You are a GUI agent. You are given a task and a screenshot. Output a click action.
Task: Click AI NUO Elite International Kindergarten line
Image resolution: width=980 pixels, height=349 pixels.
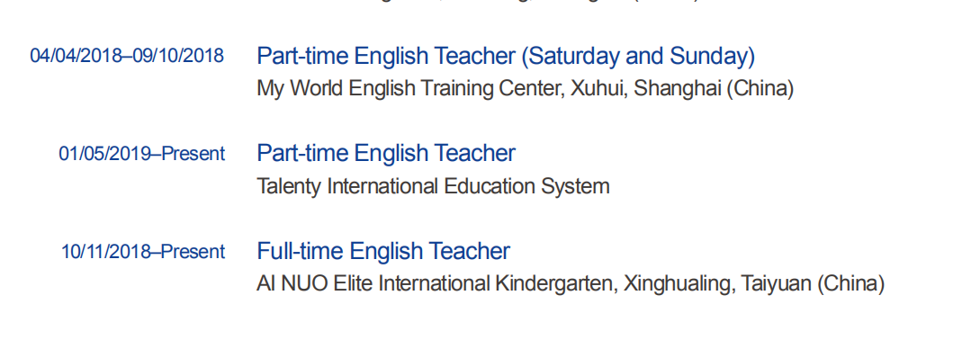pos(571,284)
